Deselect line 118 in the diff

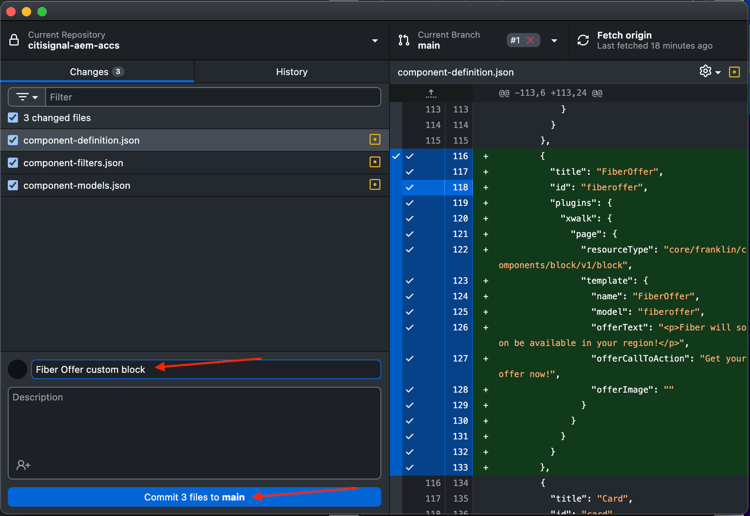click(410, 187)
